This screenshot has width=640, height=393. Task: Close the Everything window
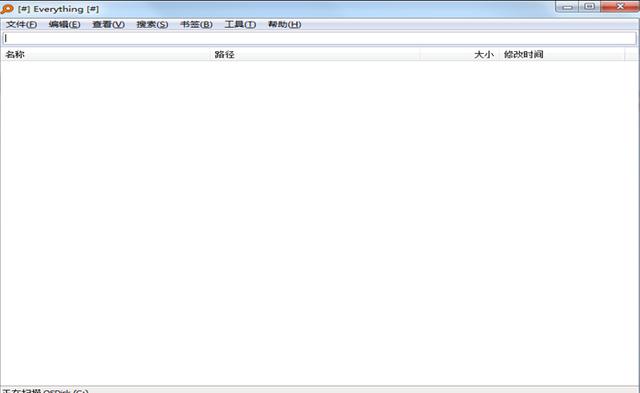pos(620,7)
